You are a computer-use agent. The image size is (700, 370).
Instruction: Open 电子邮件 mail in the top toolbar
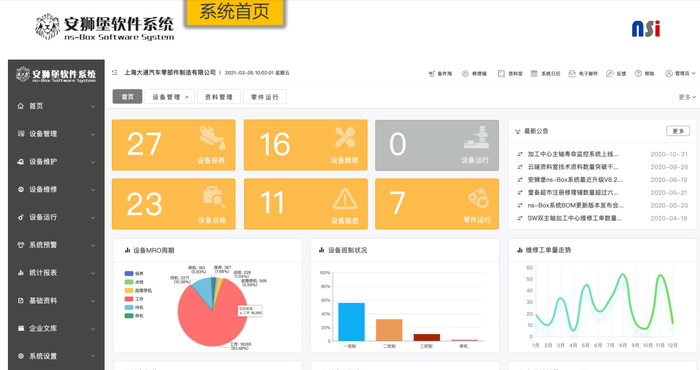pyautogui.click(x=583, y=74)
